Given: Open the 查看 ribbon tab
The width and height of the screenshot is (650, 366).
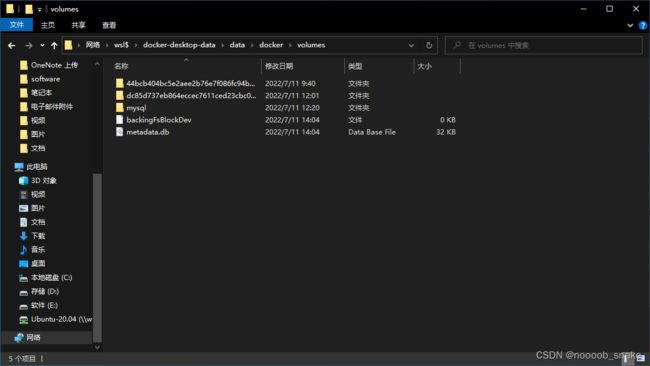Looking at the screenshot, I should point(109,25).
